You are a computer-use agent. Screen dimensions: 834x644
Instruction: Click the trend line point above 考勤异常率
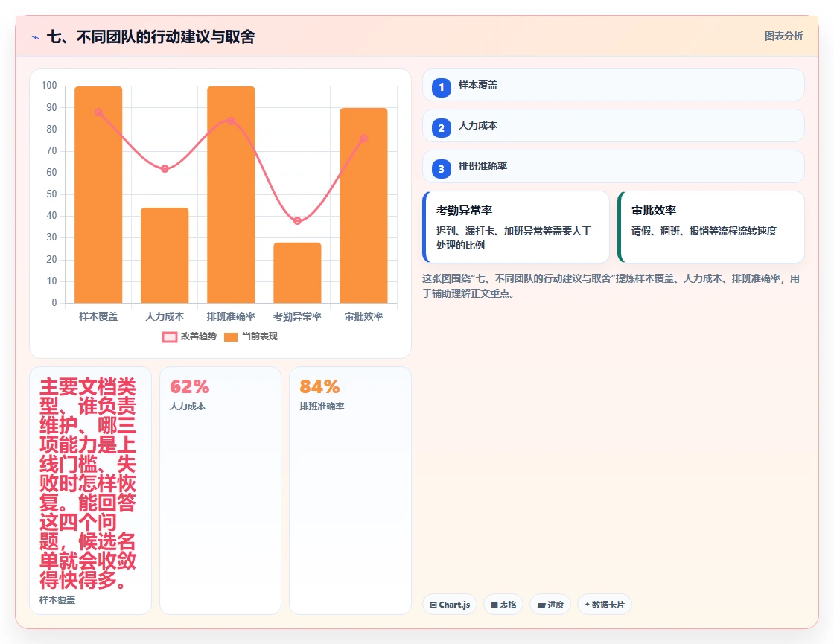297,220
